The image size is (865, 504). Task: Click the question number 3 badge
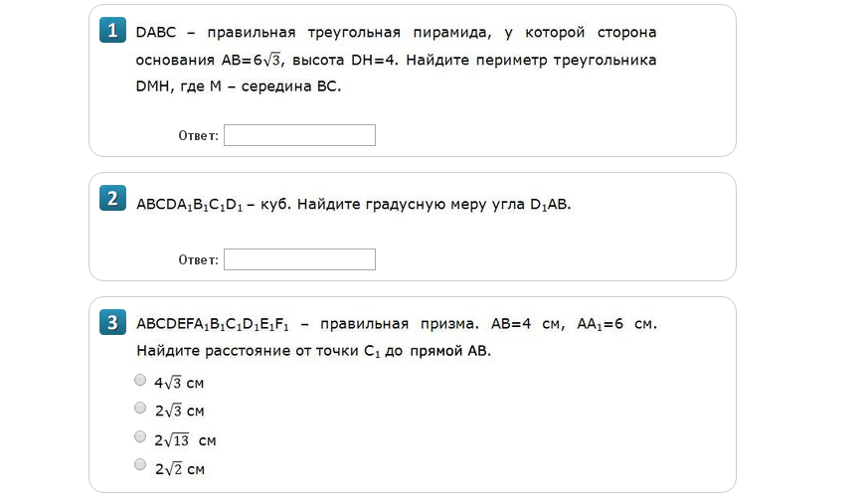[112, 322]
